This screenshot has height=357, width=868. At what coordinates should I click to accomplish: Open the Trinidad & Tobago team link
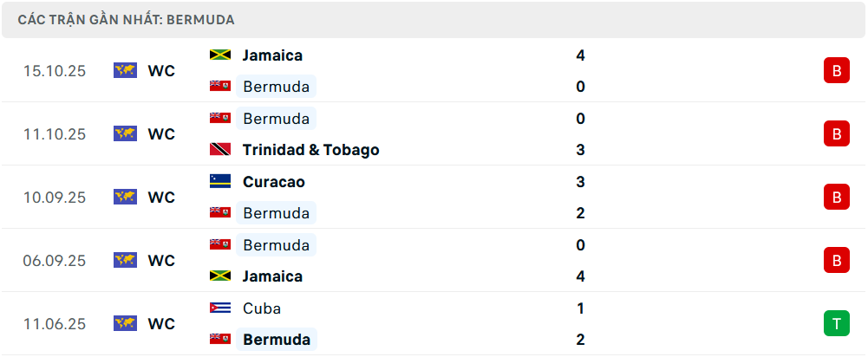point(310,150)
